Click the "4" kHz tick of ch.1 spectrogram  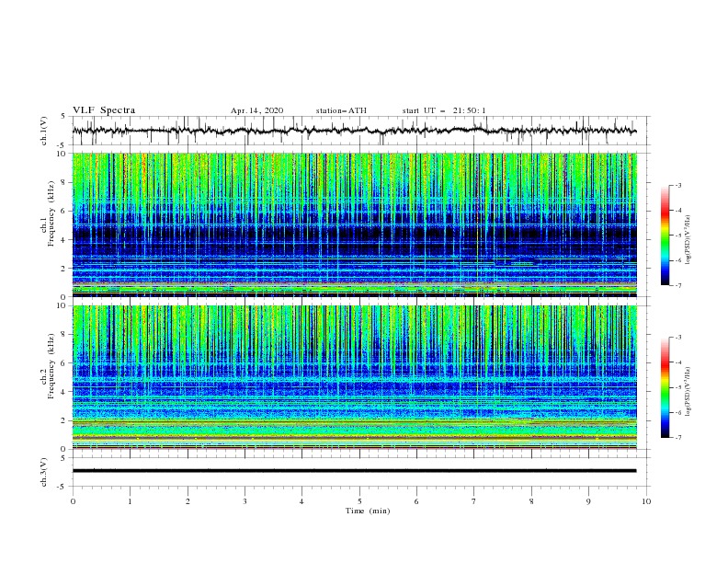tap(64, 240)
